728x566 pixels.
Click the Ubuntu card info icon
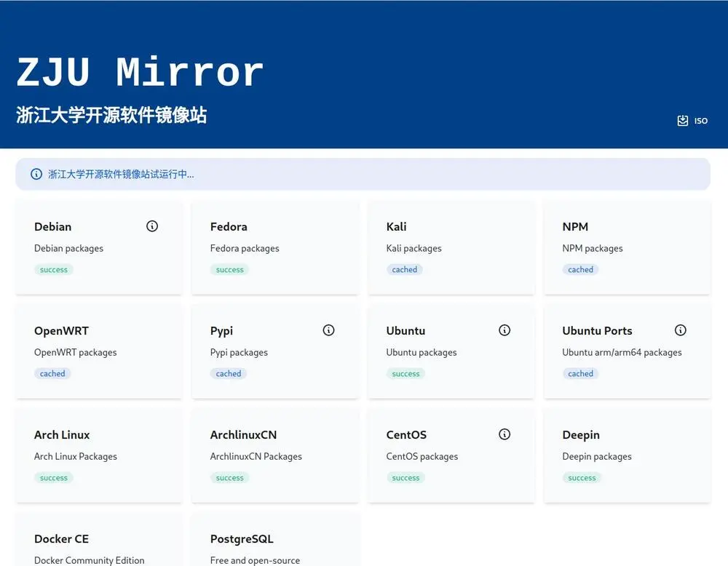pyautogui.click(x=505, y=330)
